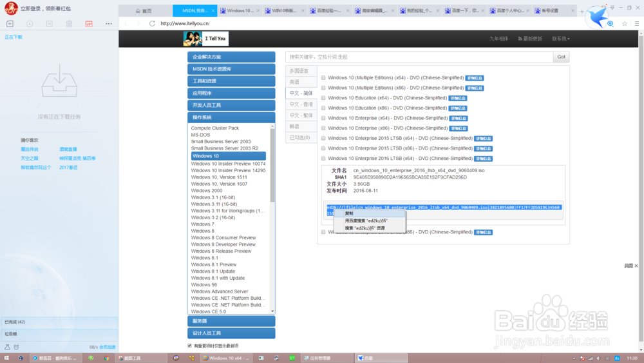
Task: Click the OS list vertical scrollbar
Action: coord(272,166)
